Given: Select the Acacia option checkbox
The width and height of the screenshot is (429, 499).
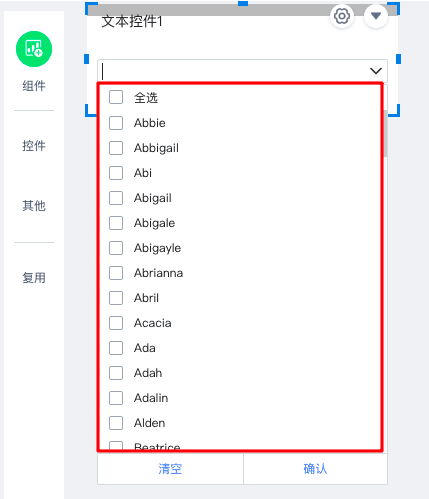Looking at the screenshot, I should click(x=116, y=323).
